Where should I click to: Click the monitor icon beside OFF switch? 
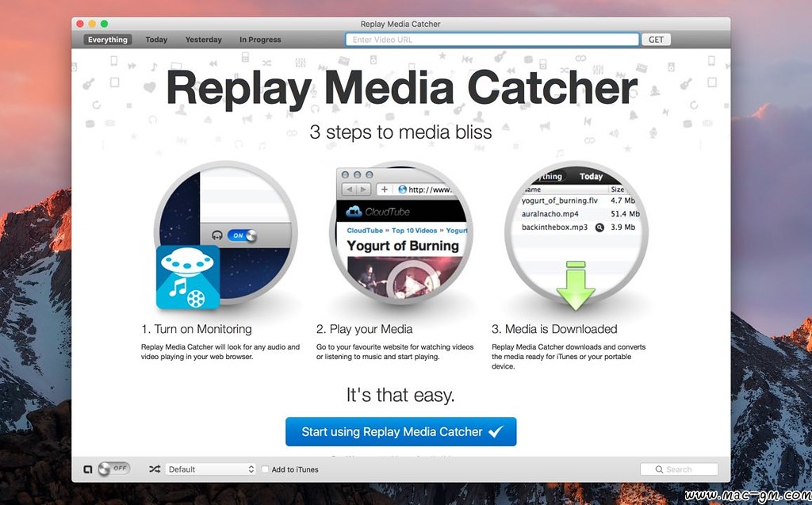tap(87, 469)
